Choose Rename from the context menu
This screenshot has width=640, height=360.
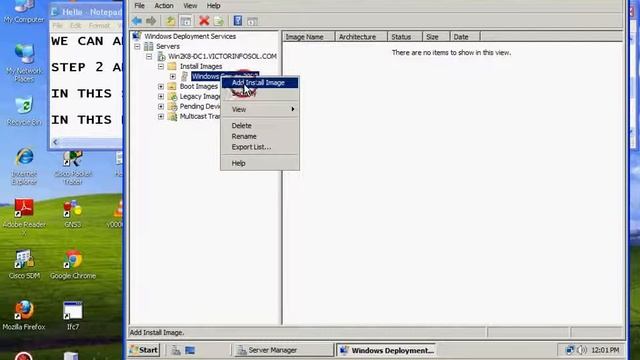click(260, 136)
